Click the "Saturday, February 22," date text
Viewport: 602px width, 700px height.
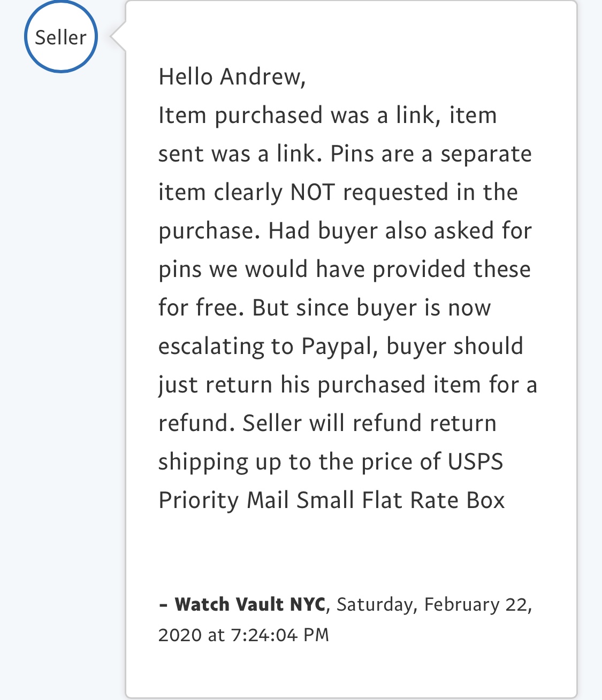pyautogui.click(x=434, y=604)
